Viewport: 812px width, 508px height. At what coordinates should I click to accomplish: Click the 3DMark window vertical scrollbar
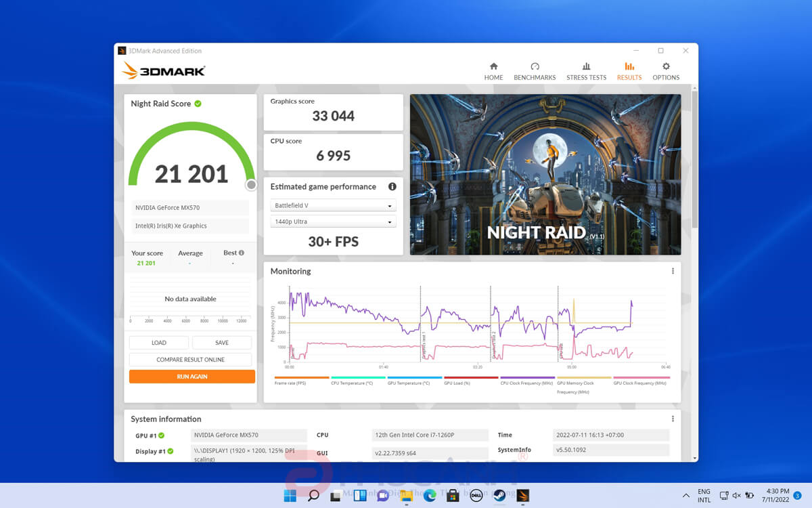click(x=694, y=159)
